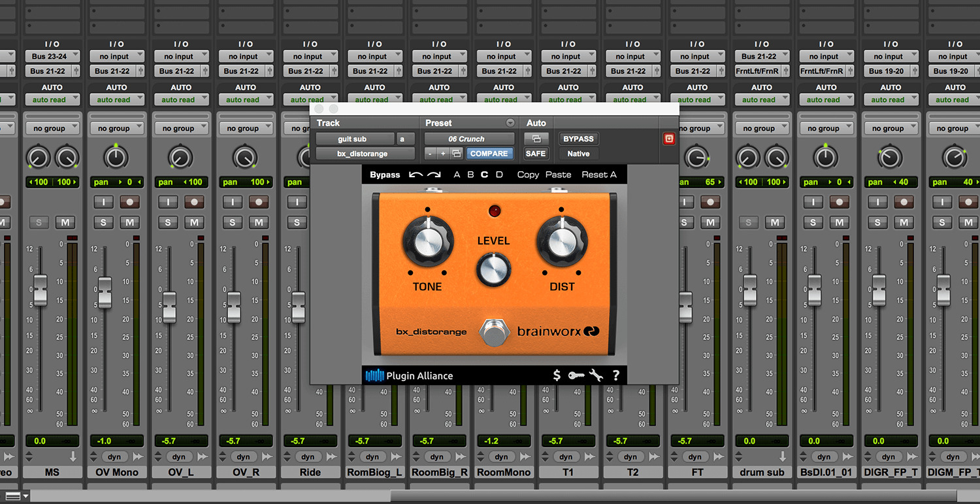Screen dimensions: 980x504
Task: Click the red target button in plugin header
Action: tap(668, 139)
